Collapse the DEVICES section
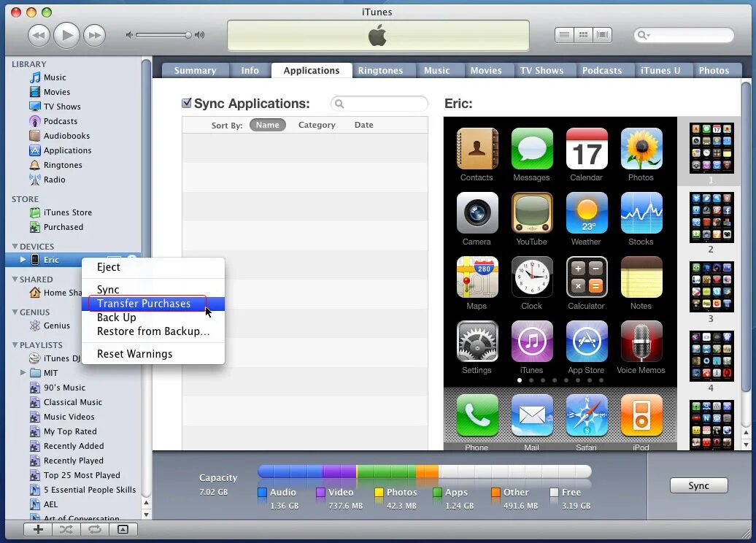The width and height of the screenshot is (756, 543). point(15,247)
